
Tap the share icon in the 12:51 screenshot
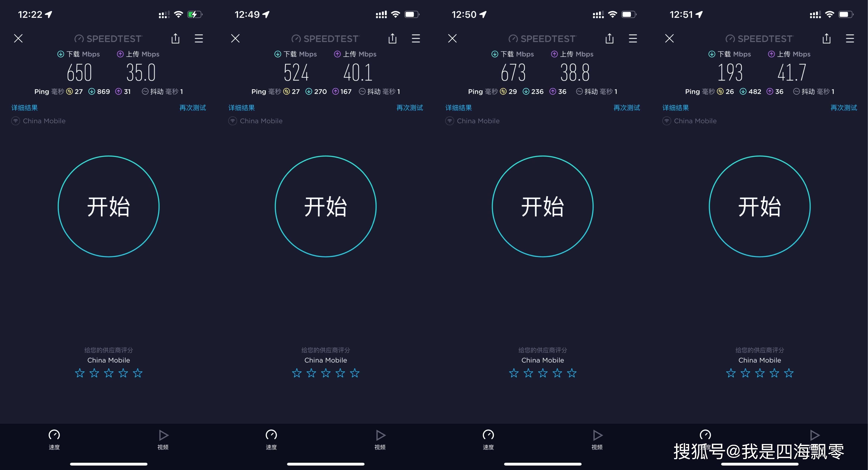click(x=826, y=38)
